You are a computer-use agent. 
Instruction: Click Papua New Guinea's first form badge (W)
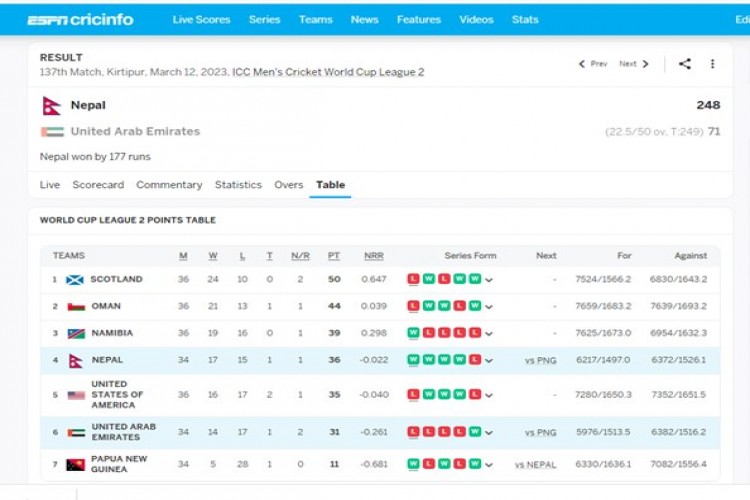coord(413,464)
